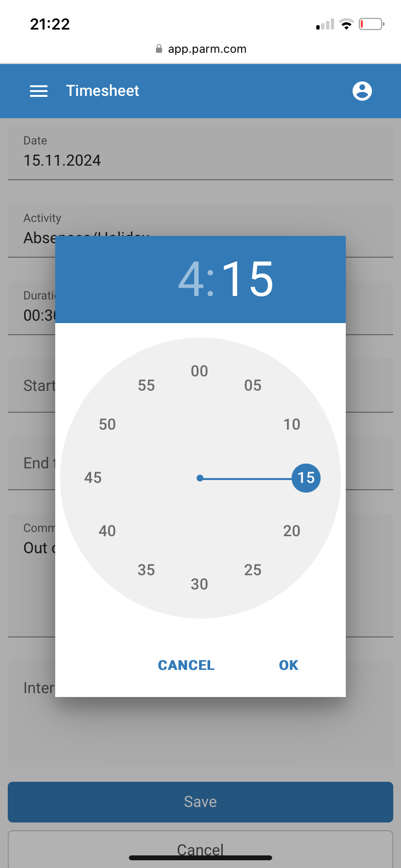
Task: Set minutes to 05 on clock
Action: pyautogui.click(x=253, y=386)
